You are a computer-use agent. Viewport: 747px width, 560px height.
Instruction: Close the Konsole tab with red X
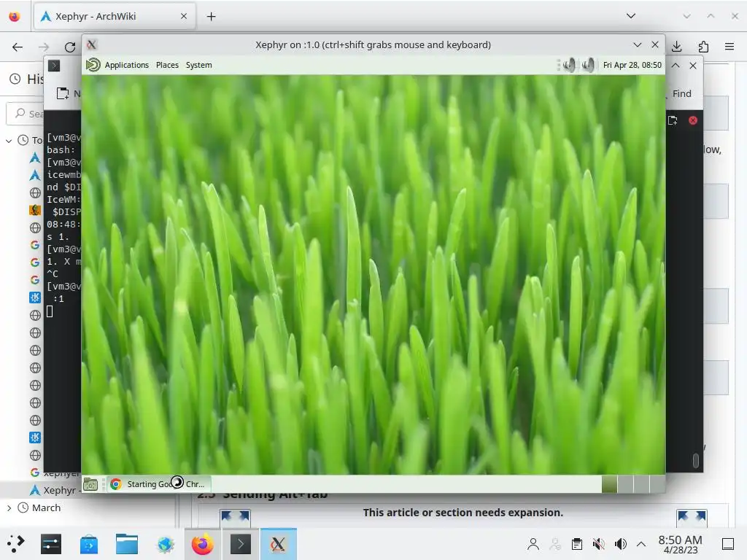[693, 120]
